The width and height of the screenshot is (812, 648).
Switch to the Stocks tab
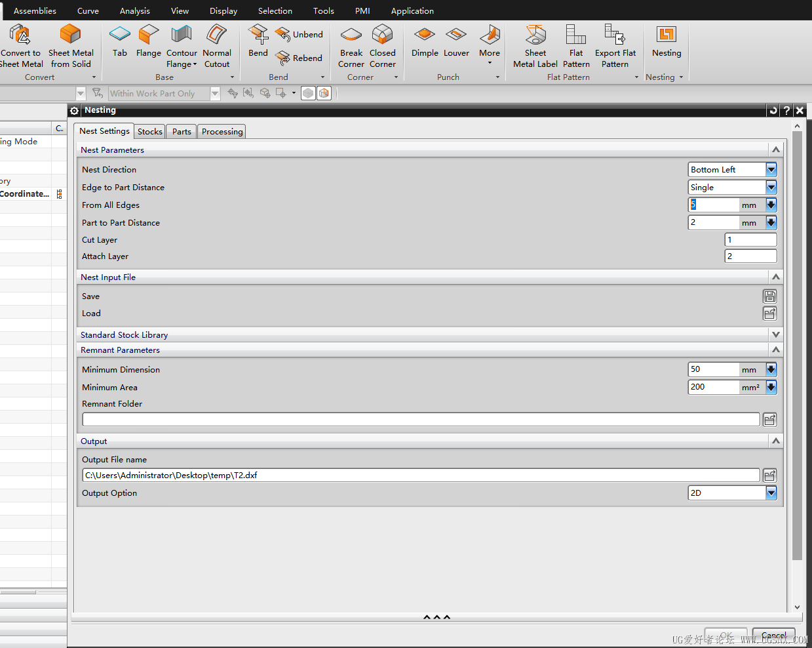pos(150,132)
